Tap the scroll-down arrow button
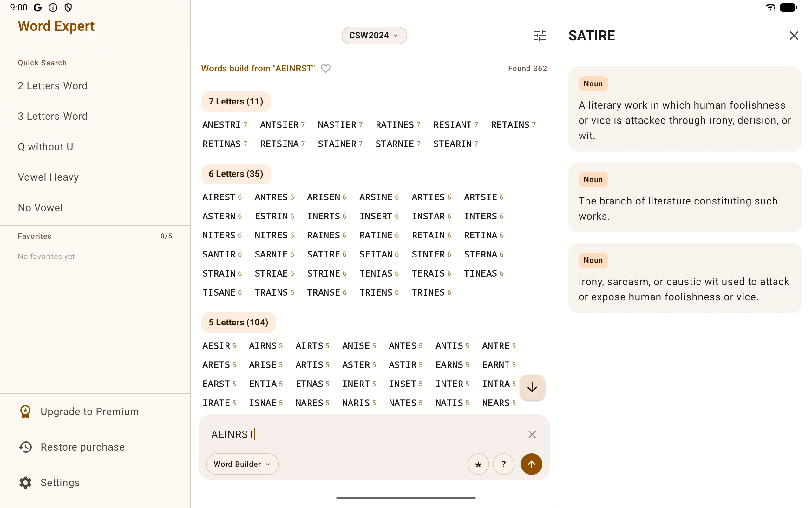Viewport: 812px width, 508px height. pos(532,387)
